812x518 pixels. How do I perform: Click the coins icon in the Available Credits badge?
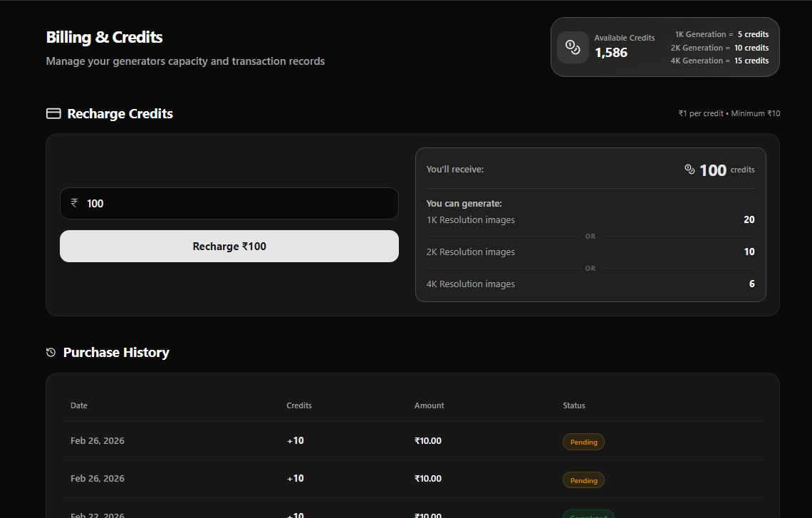pos(573,47)
